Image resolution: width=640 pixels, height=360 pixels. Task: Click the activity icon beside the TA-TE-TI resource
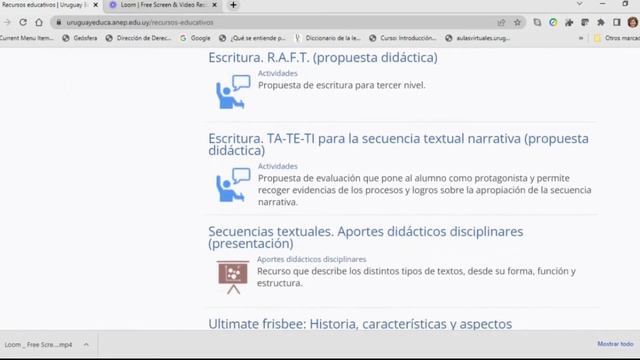tap(233, 185)
